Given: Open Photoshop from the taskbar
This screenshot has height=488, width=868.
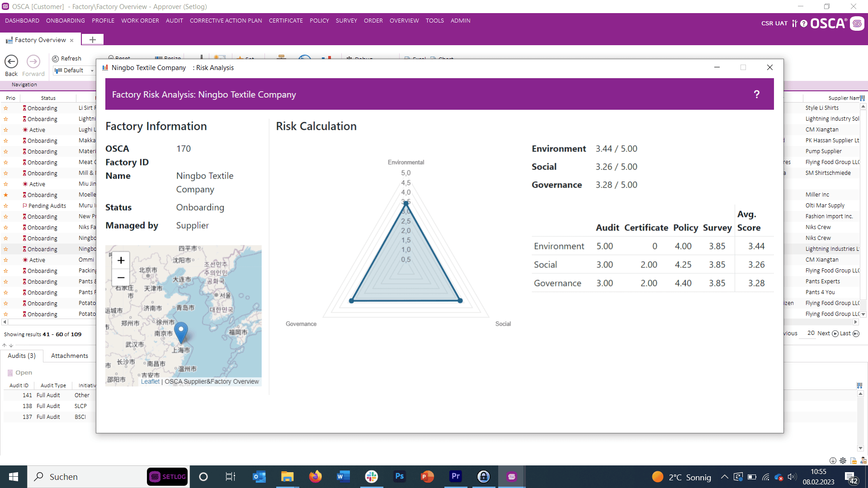Looking at the screenshot, I should [x=399, y=477].
